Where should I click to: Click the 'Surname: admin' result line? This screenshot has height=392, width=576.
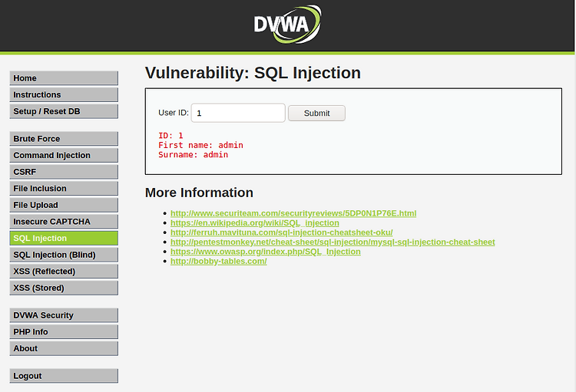194,154
